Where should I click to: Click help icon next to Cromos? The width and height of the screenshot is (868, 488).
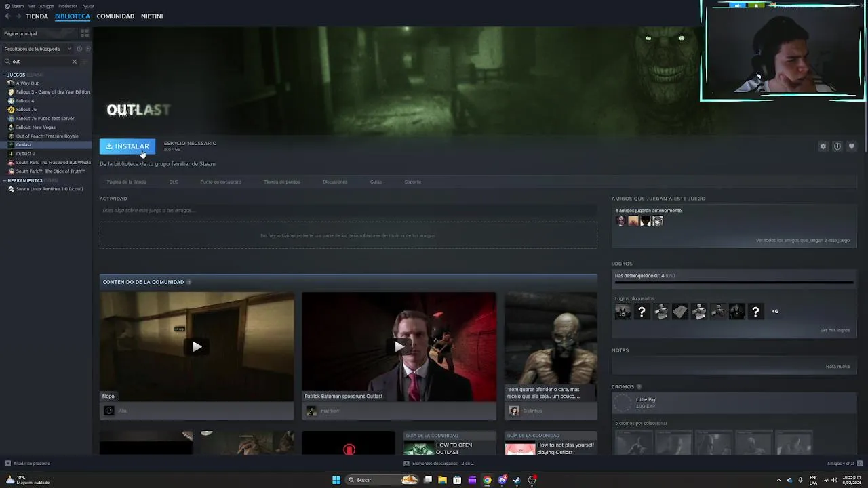(639, 387)
